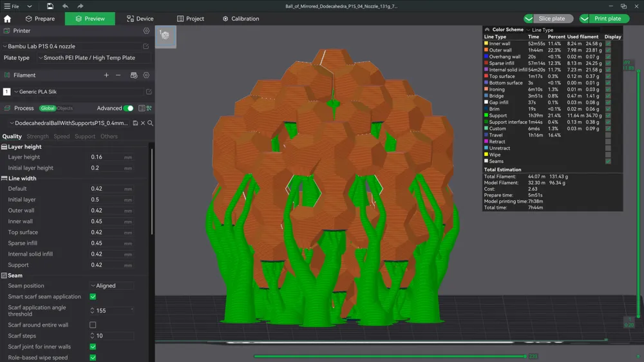Show Travel moves in preview
This screenshot has height=362, width=644.
pos(608,135)
